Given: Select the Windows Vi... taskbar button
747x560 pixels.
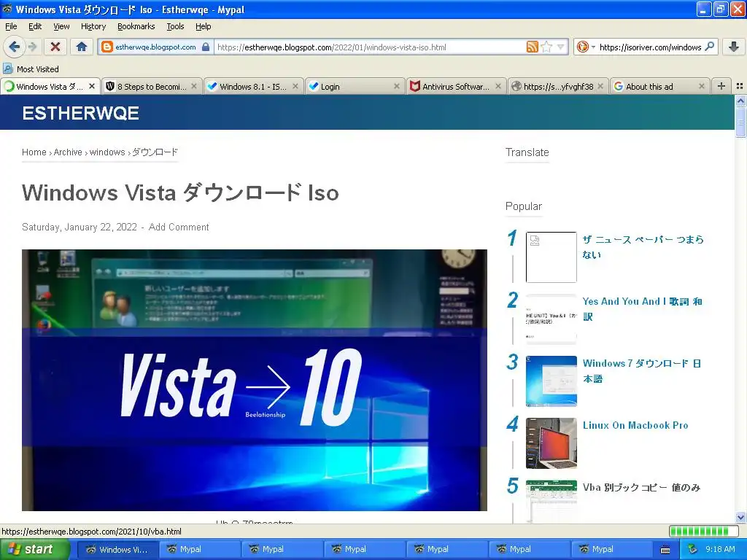Looking at the screenshot, I should coord(117,549).
